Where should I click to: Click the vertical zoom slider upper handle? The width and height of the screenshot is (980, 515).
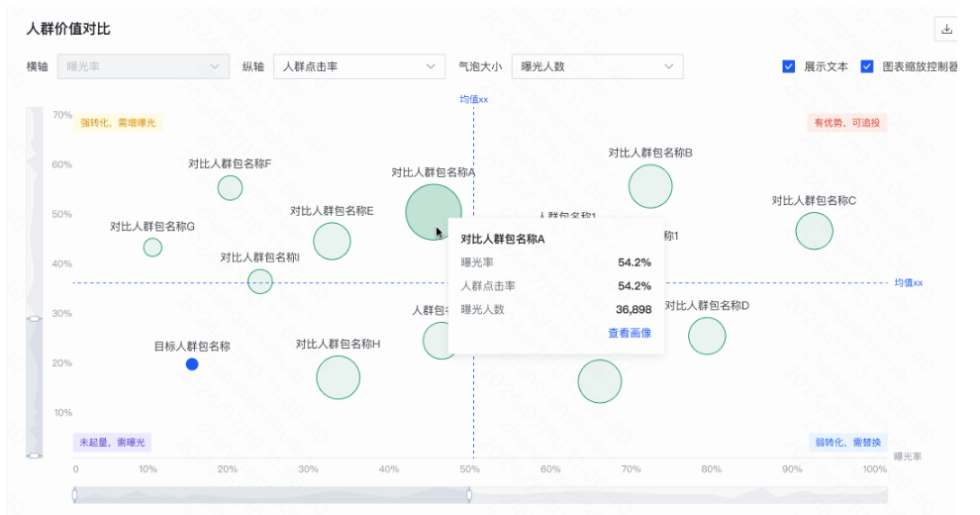35,319
